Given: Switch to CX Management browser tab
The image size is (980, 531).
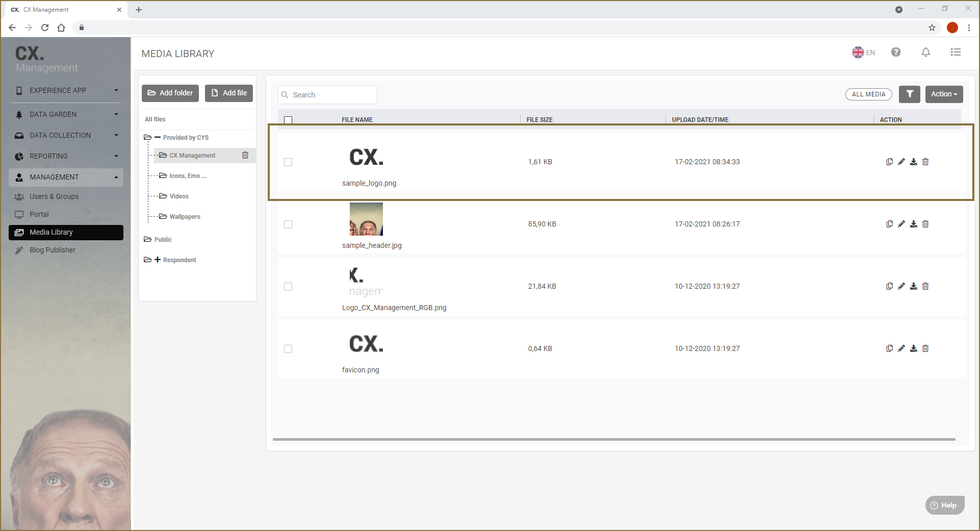Looking at the screenshot, I should click(x=66, y=10).
